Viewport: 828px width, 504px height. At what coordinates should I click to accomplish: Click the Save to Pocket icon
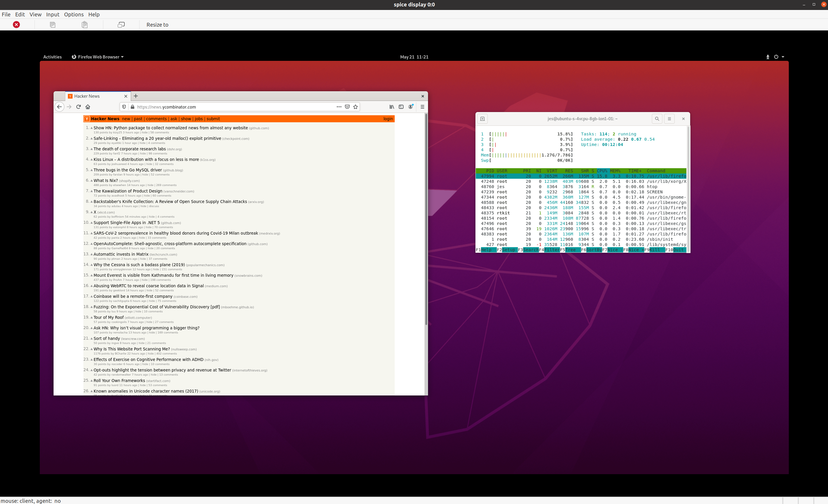coord(347,107)
